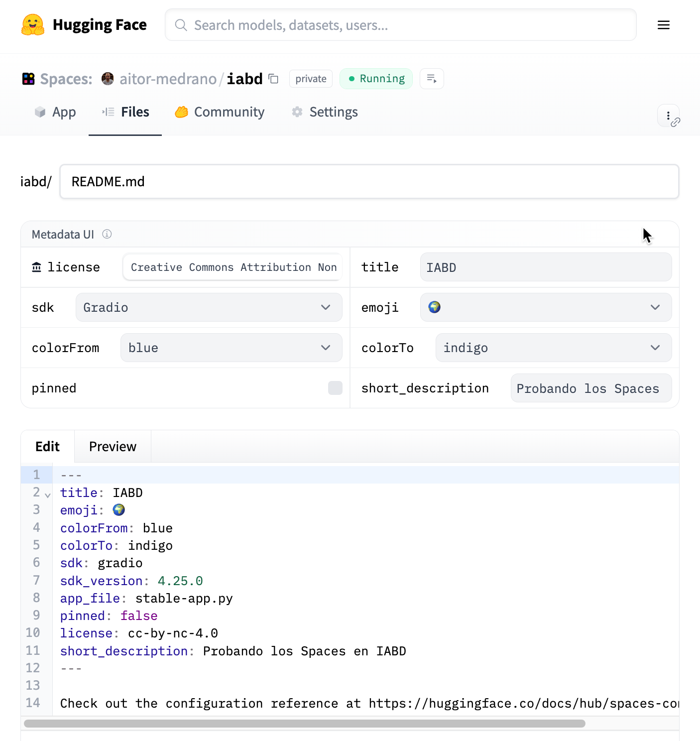Click the Spaces colored grid icon
700x741 pixels.
(x=28, y=79)
